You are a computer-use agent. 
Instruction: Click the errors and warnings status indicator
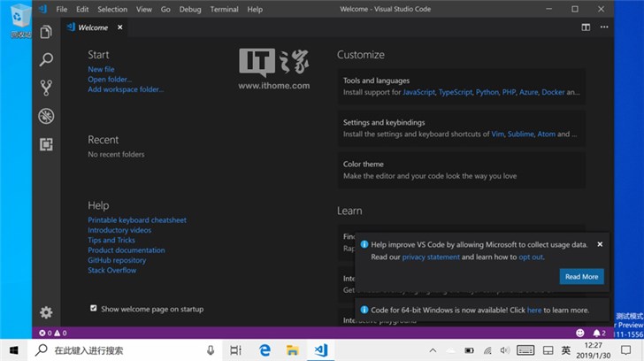53,333
